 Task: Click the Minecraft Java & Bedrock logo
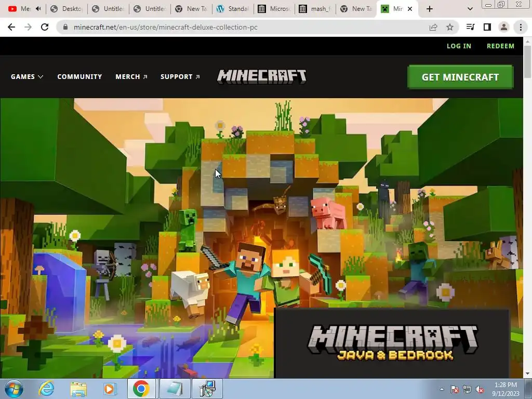393,342
